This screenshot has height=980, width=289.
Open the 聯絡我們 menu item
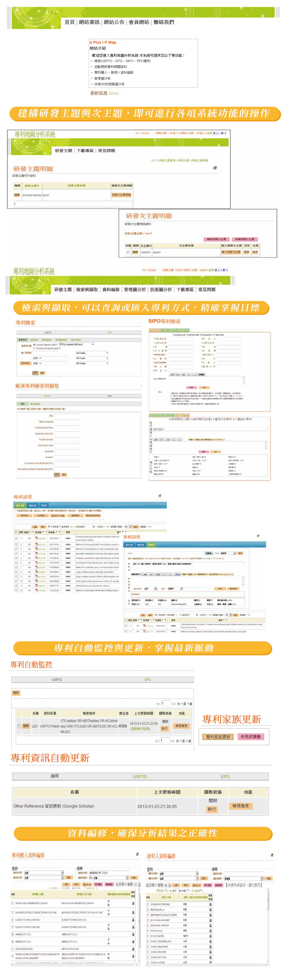coord(164,22)
